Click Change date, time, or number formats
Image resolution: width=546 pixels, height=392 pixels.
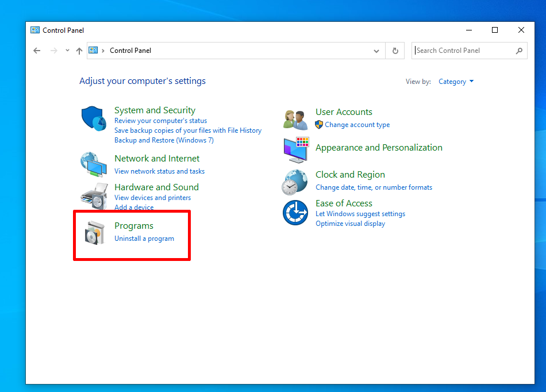374,187
